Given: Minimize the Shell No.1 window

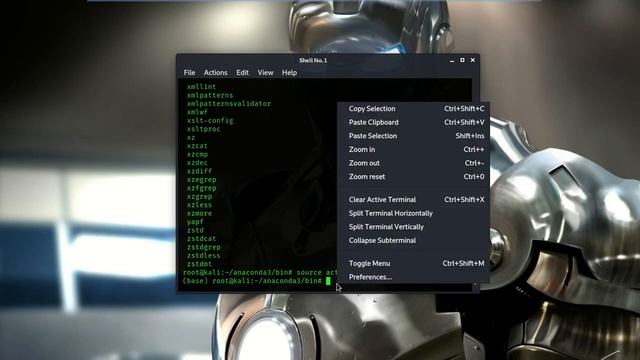Looking at the screenshot, I should [452, 60].
